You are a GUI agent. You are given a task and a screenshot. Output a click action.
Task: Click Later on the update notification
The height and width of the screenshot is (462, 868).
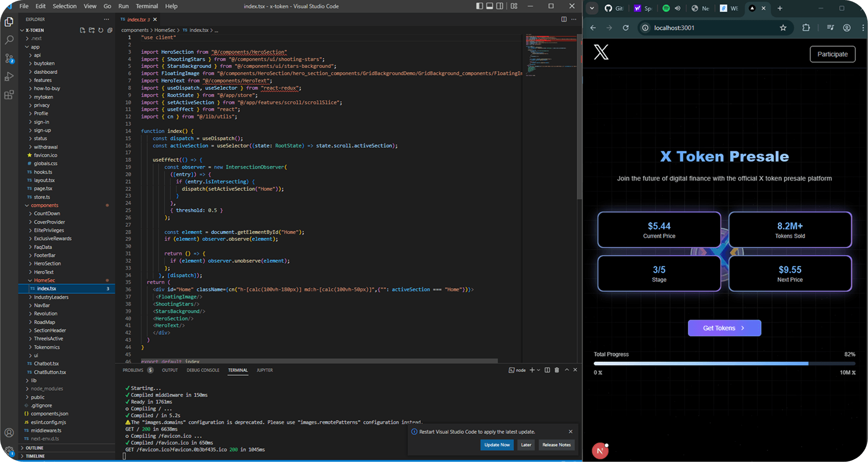526,445
